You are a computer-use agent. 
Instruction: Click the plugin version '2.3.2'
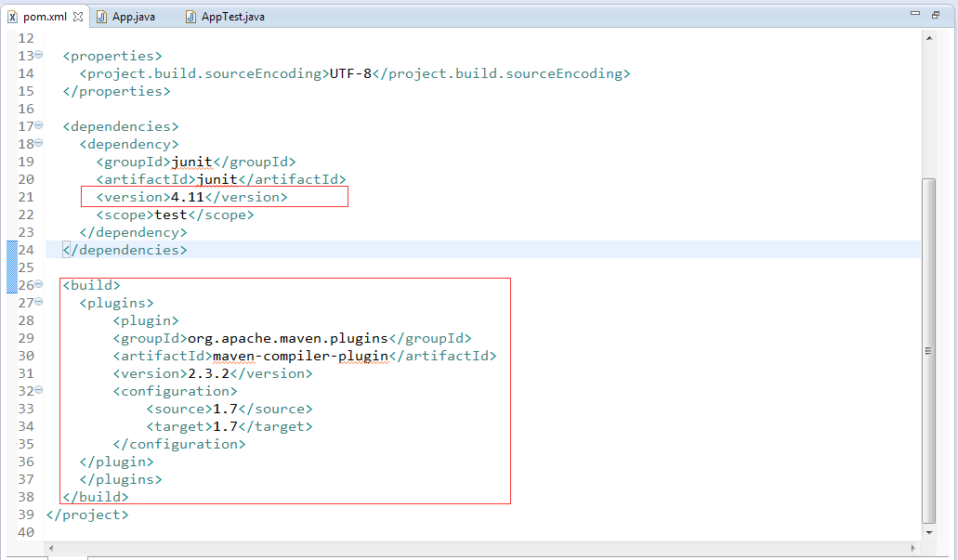(208, 373)
